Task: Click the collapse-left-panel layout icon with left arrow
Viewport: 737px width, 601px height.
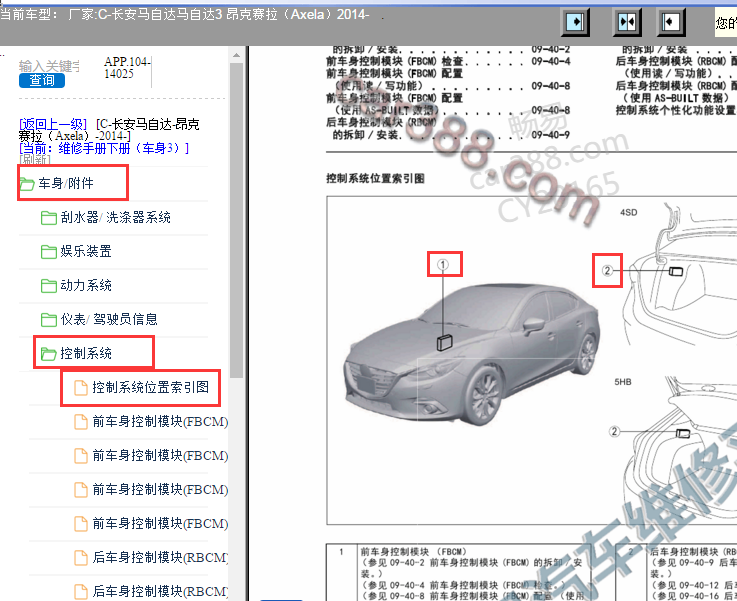Action: (671, 22)
